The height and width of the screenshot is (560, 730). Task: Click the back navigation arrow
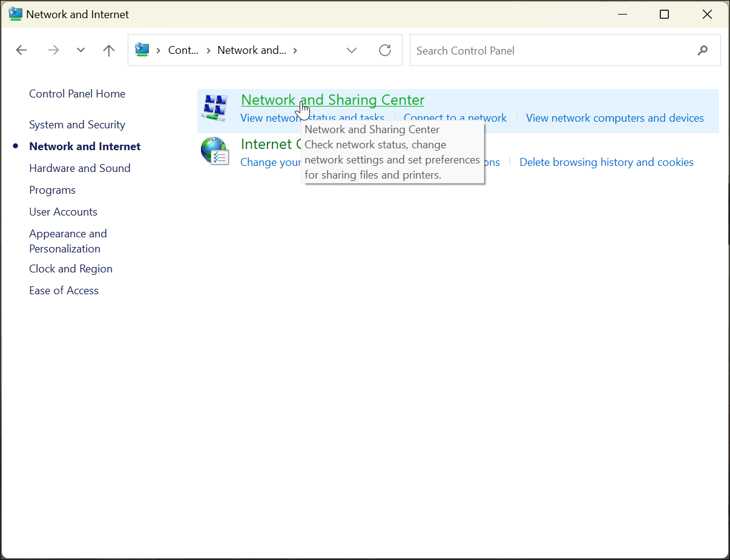coord(22,50)
